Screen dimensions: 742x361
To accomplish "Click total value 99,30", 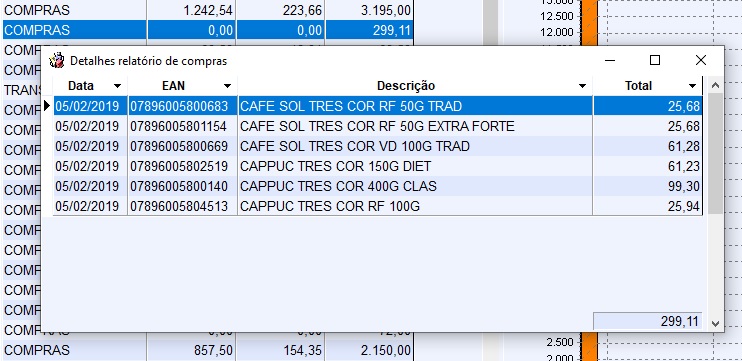I will tap(684, 186).
